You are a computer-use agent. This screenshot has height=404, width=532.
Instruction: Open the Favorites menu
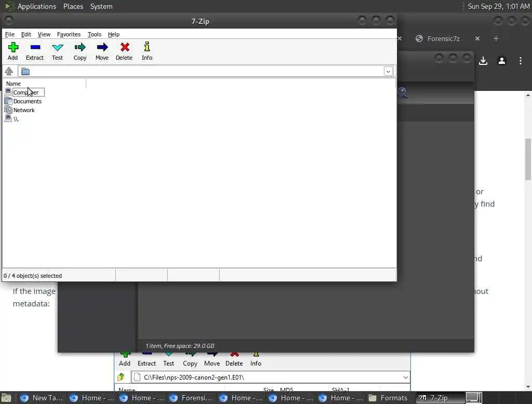[x=69, y=34]
